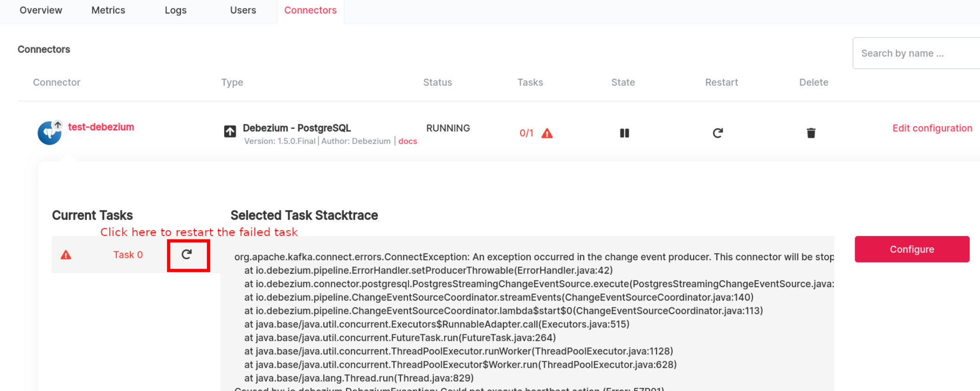Open the Overview tab
This screenshot has height=391, width=980.
[x=41, y=10]
